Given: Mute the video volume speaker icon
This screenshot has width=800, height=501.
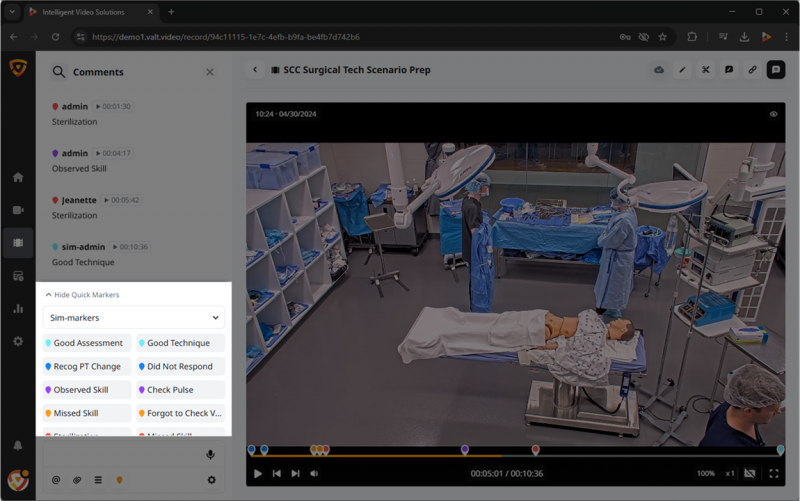Looking at the screenshot, I should tap(314, 473).
